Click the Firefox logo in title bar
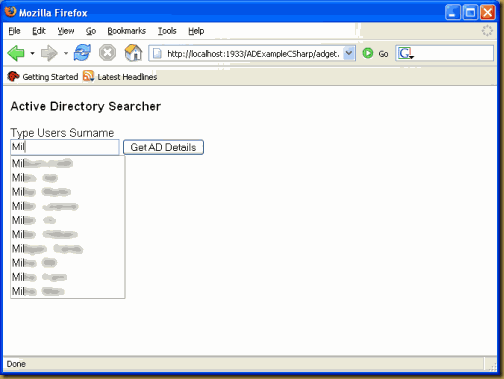This screenshot has height=379, width=504. (11, 12)
